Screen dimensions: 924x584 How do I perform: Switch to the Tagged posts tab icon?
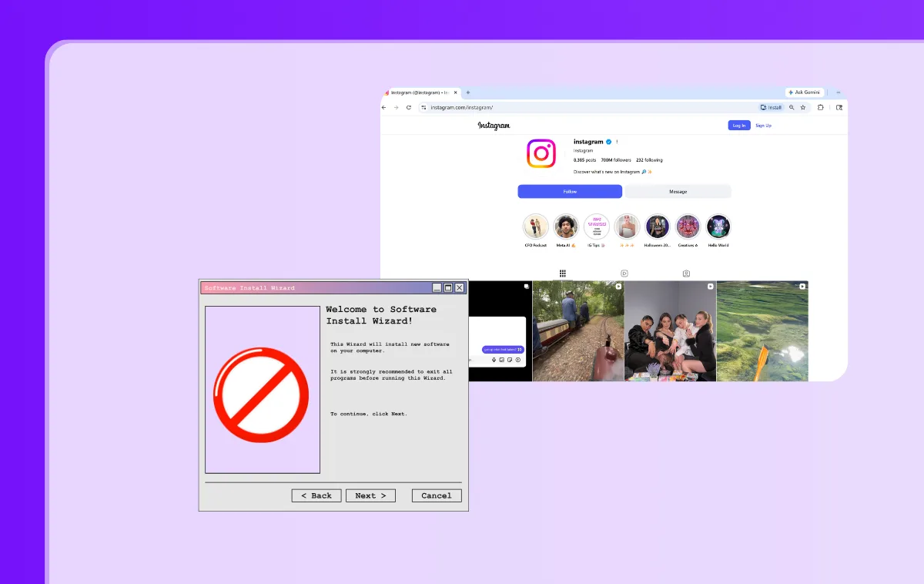[686, 273]
